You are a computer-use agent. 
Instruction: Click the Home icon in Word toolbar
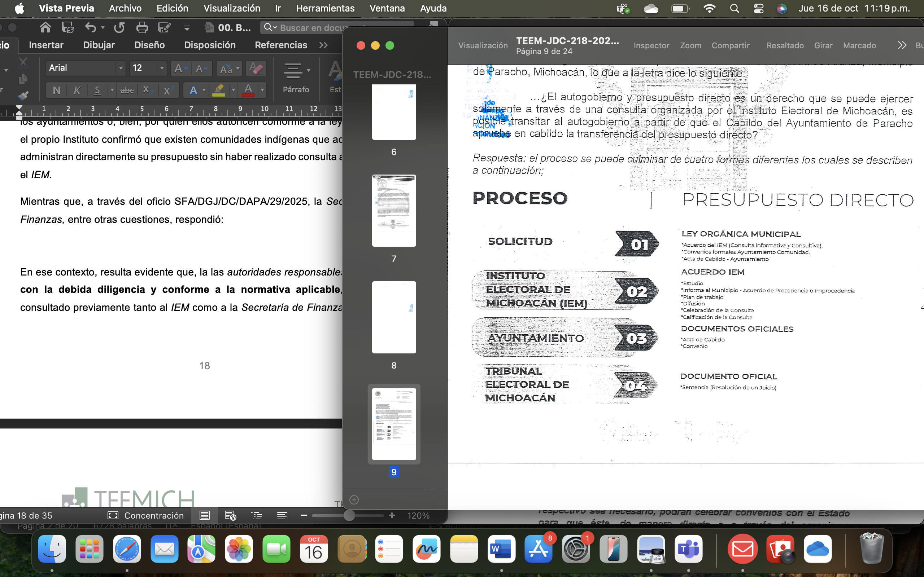click(x=45, y=27)
